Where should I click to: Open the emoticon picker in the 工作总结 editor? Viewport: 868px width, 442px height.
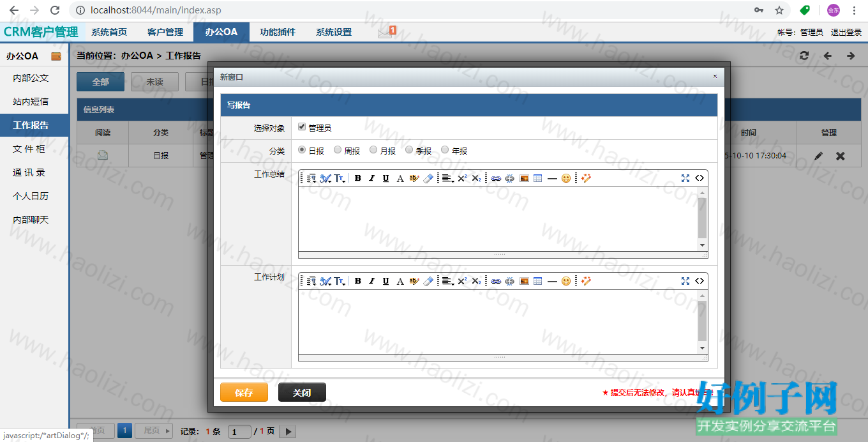click(566, 178)
